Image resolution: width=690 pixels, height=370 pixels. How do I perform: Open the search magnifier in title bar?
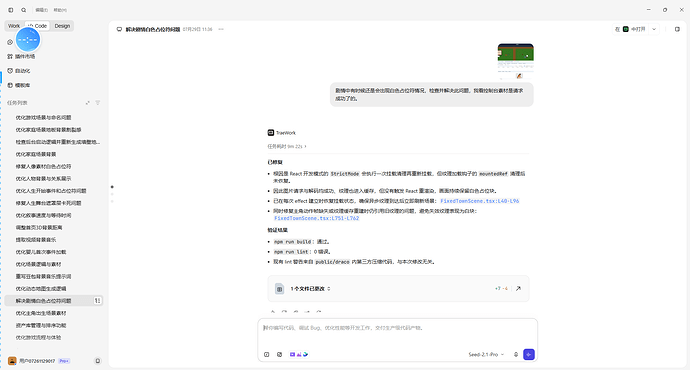24,10
